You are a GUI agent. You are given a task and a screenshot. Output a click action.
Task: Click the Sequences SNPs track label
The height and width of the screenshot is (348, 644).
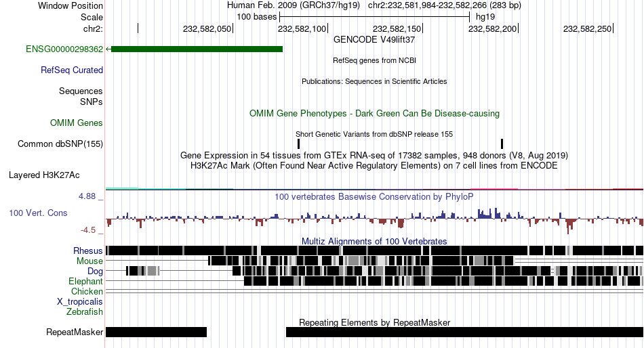click(81, 96)
